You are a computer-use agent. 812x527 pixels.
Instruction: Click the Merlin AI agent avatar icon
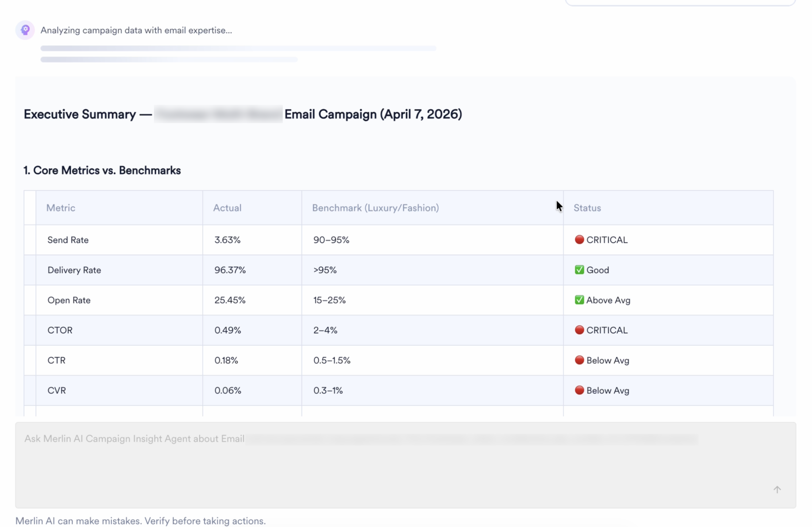click(x=25, y=30)
